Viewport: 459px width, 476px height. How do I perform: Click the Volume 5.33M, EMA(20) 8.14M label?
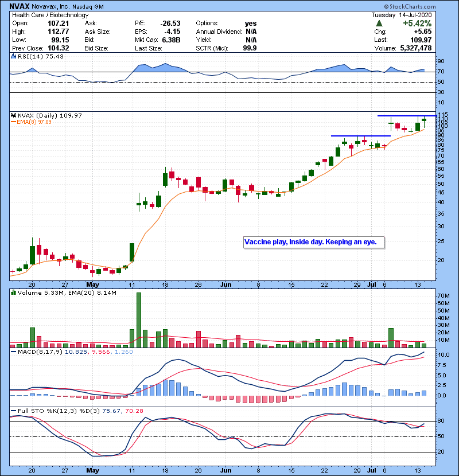pos(67,293)
